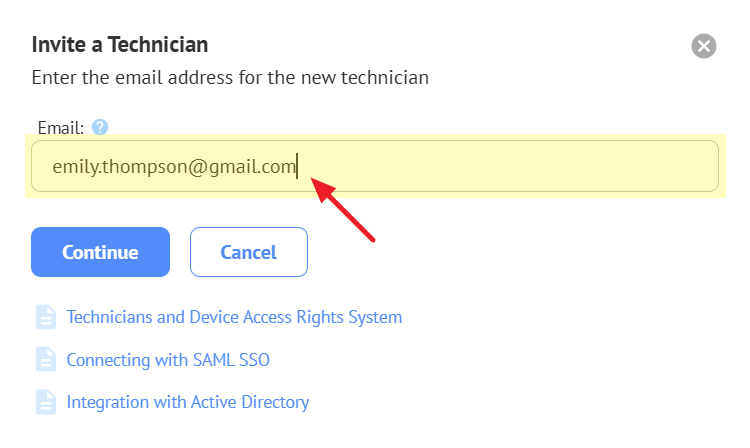750x448 pixels.
Task: Cancel the technician invitation
Action: (248, 252)
